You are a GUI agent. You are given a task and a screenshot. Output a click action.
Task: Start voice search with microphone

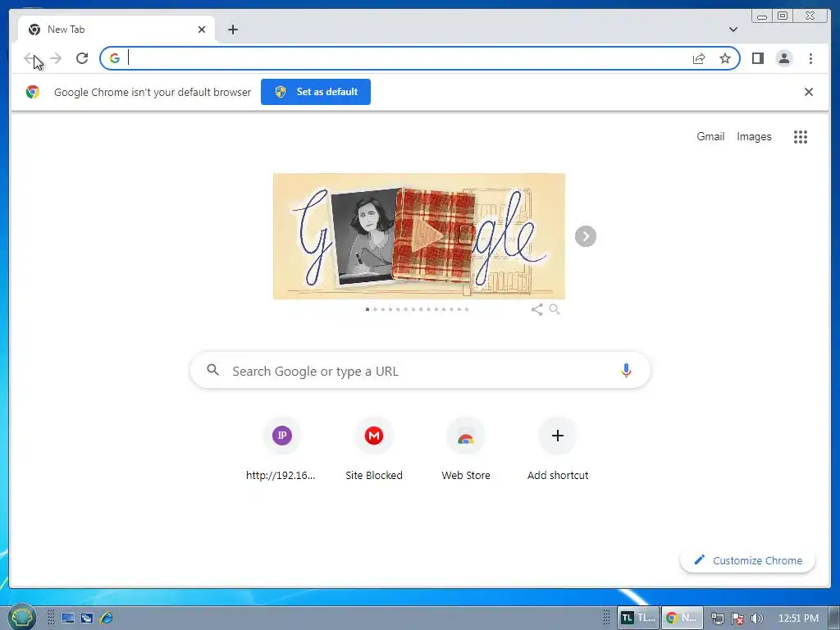pos(626,370)
